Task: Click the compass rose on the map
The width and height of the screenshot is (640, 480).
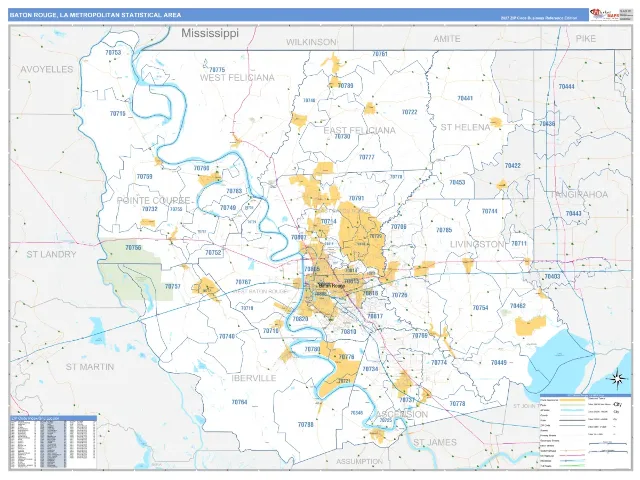Action: point(619,378)
